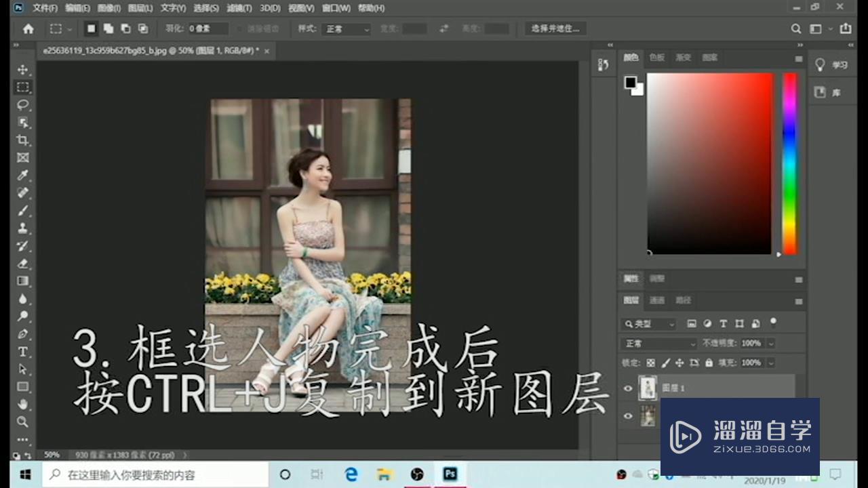Select the Eraser tool
Screen dimensions: 868x488
click(23, 264)
